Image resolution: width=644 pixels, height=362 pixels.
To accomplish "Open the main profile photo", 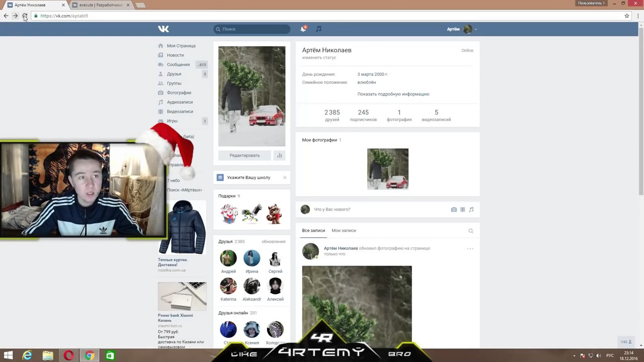I will coord(252,96).
